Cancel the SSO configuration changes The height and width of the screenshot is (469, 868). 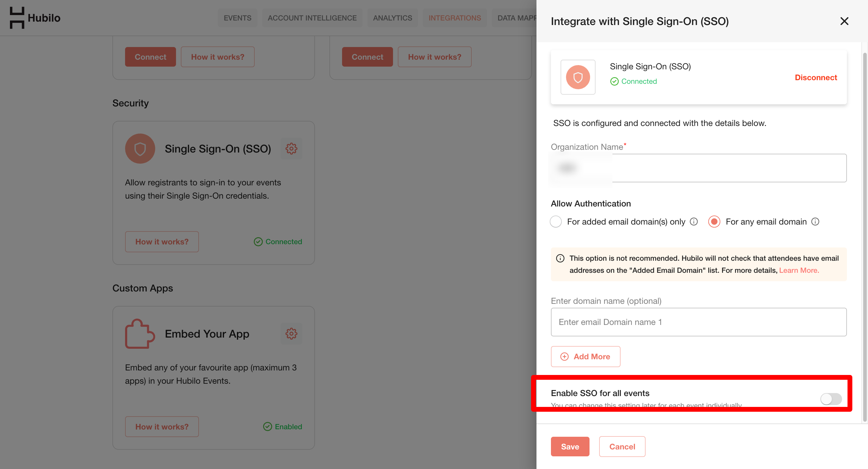coord(622,446)
